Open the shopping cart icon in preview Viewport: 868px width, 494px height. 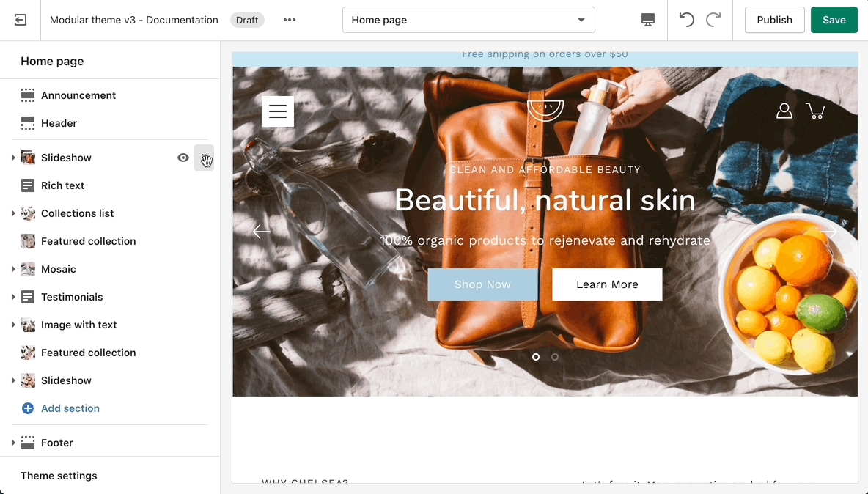click(x=814, y=111)
